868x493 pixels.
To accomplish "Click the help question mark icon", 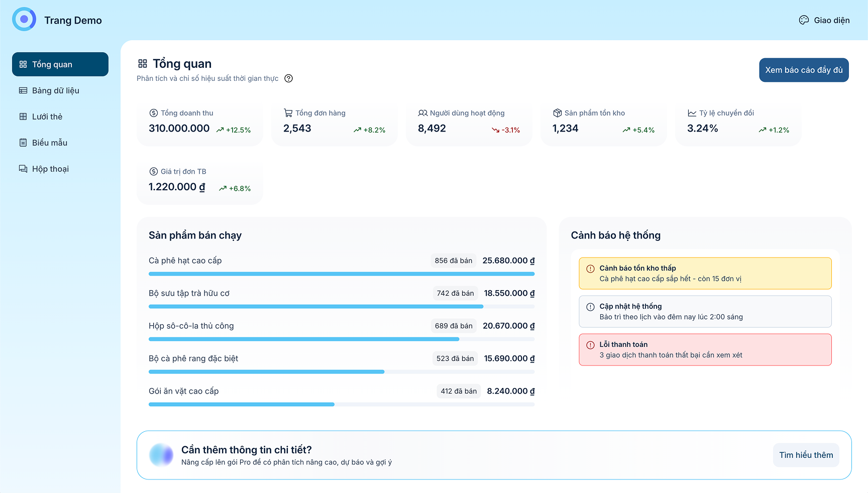I will pos(288,78).
